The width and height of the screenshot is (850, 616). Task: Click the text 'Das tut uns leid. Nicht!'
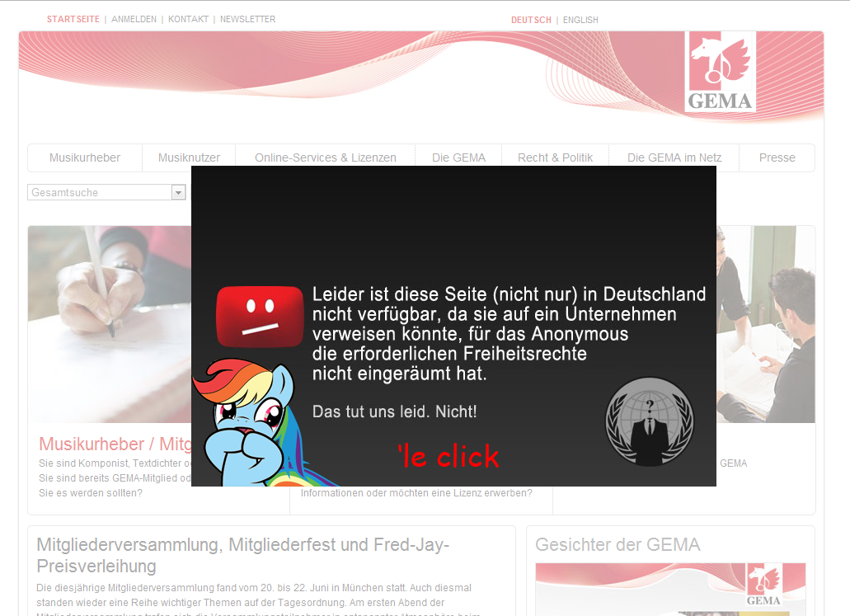(395, 411)
